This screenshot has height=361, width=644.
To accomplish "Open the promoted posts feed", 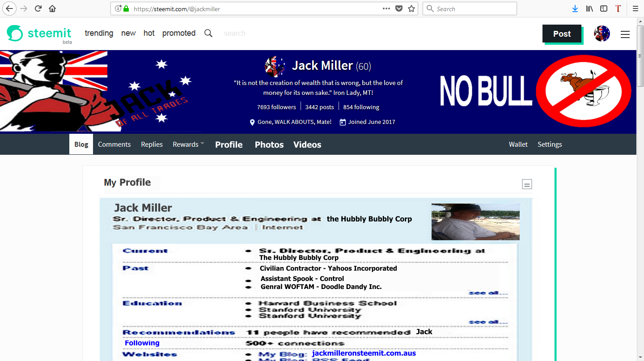I will (x=179, y=33).
